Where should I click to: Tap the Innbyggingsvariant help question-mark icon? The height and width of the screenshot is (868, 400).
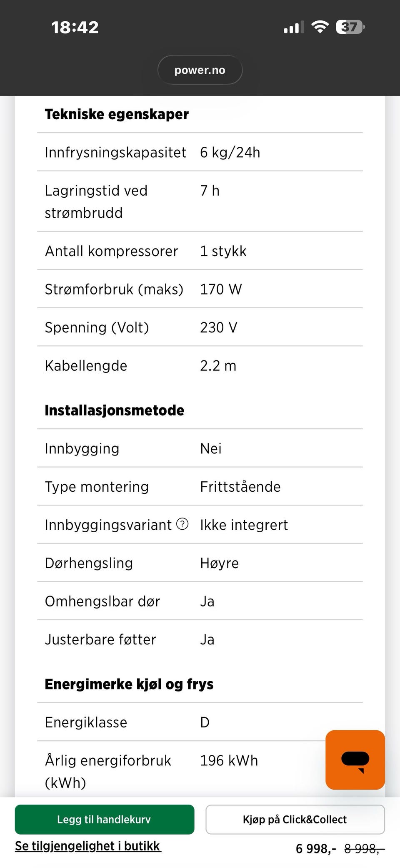[182, 524]
